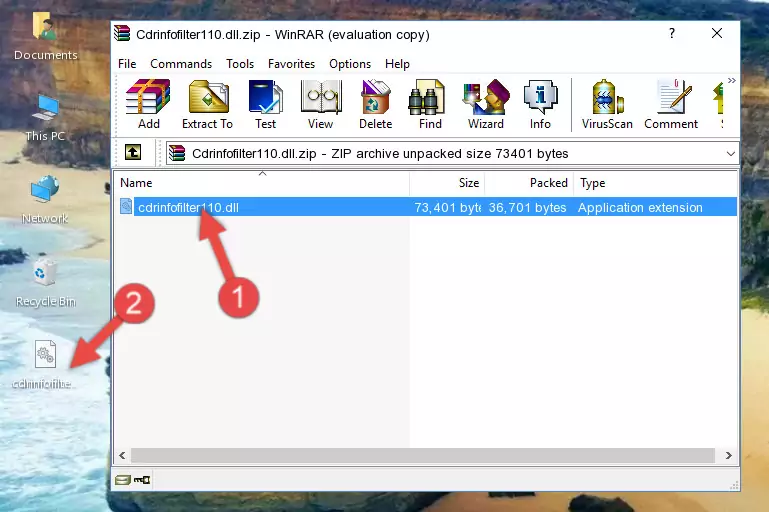
Task: Close the WinRAR window
Action: pos(717,33)
